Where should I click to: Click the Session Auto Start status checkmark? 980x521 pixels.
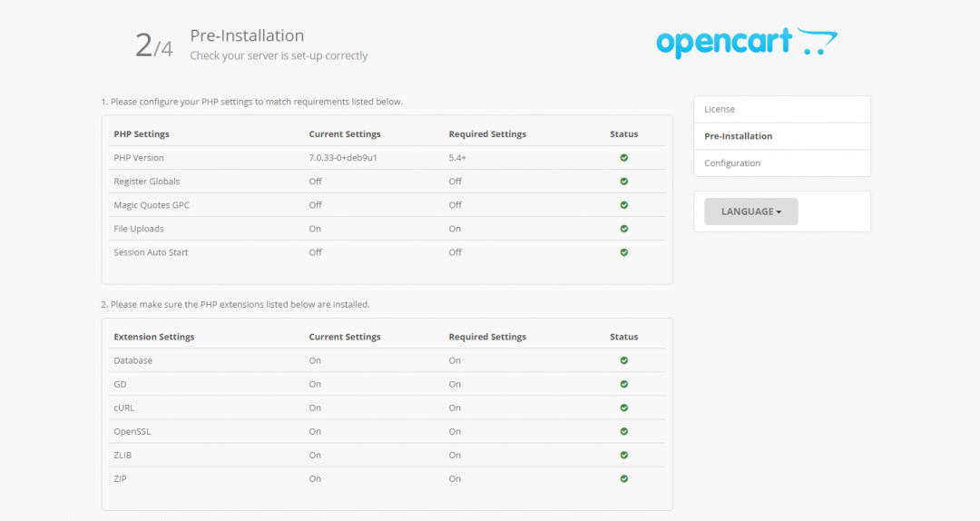tap(623, 252)
